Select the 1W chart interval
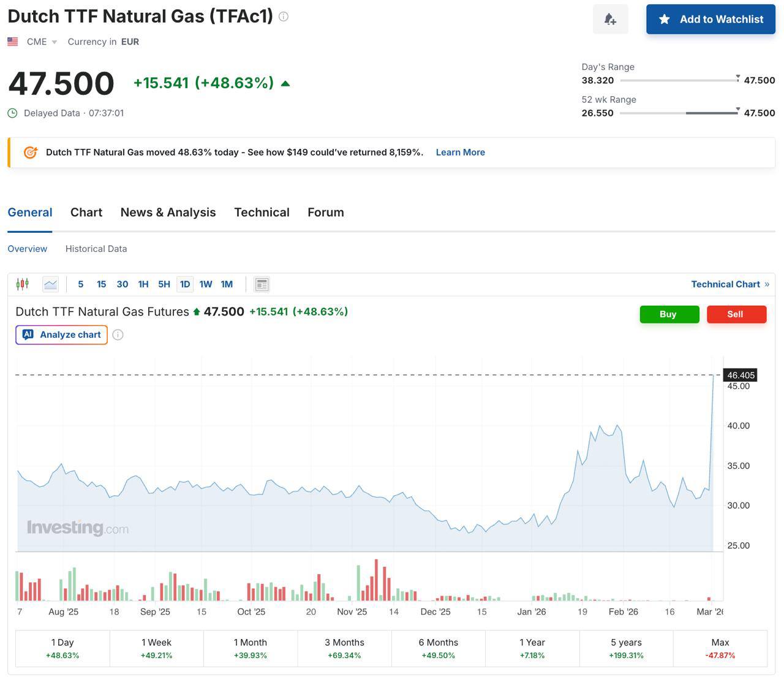784x682 pixels. [x=205, y=284]
